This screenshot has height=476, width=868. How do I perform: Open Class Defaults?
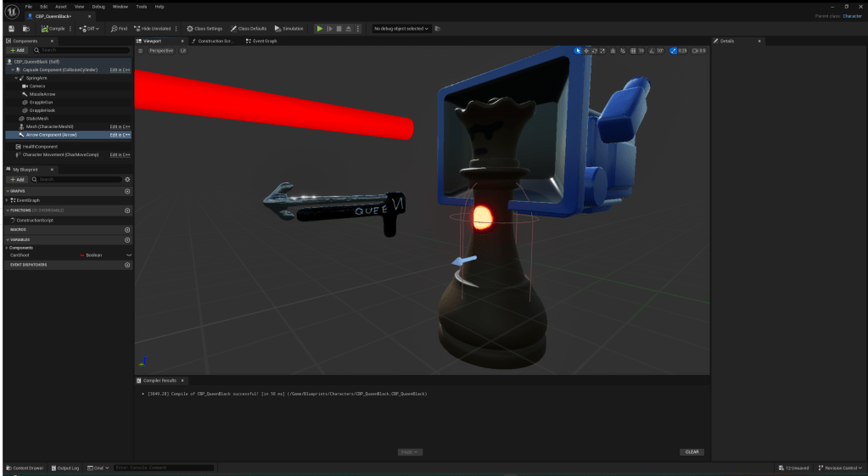point(249,29)
